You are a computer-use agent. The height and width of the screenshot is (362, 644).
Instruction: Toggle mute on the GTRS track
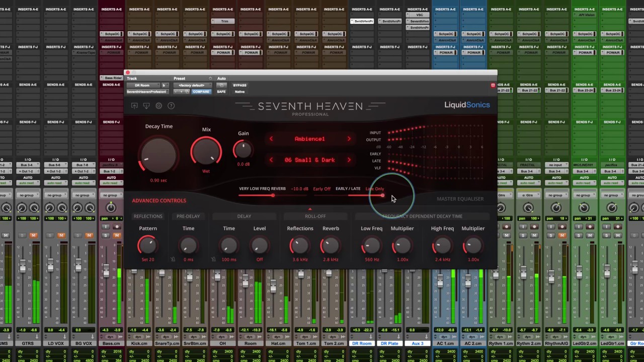coord(33,235)
